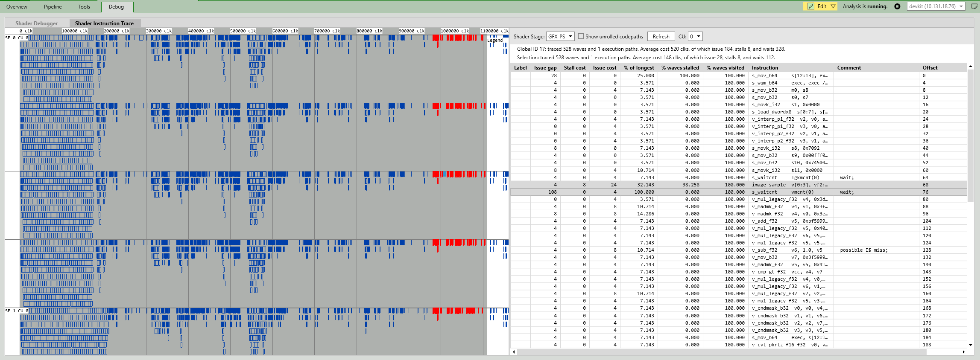The image size is (980, 360).
Task: Click the 'possible I$ miss;' comment
Action: click(864, 250)
